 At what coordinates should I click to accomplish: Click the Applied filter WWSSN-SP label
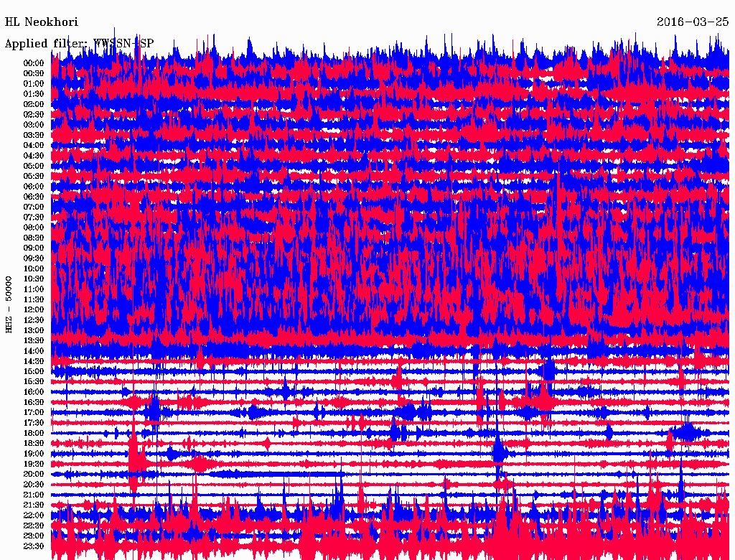tap(79, 44)
